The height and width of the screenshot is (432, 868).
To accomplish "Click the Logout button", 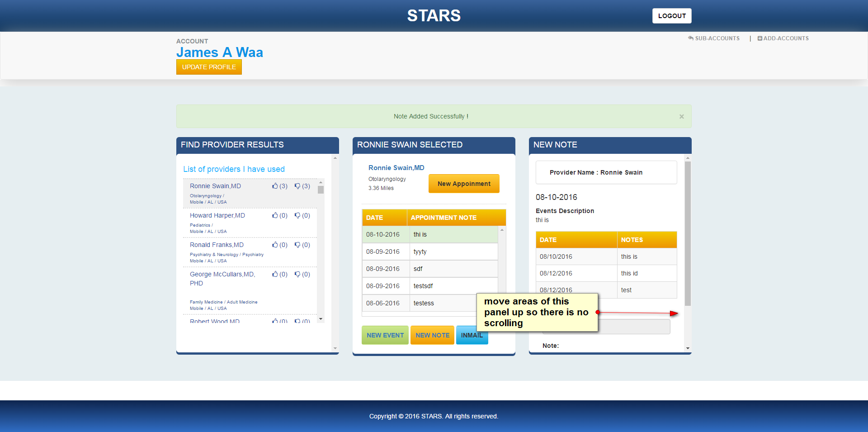I will (672, 16).
